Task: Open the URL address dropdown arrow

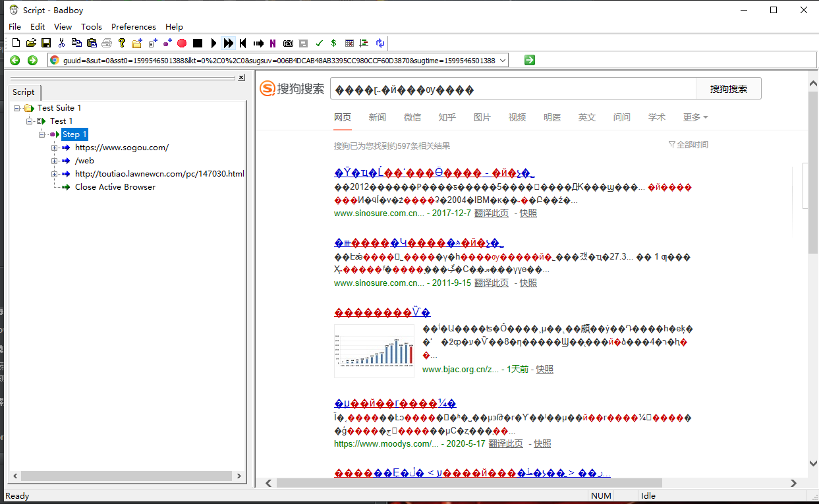Action: pyautogui.click(x=503, y=60)
